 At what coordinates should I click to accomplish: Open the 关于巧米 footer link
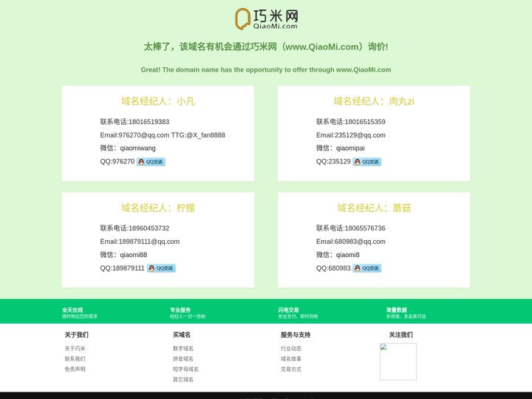(75, 349)
